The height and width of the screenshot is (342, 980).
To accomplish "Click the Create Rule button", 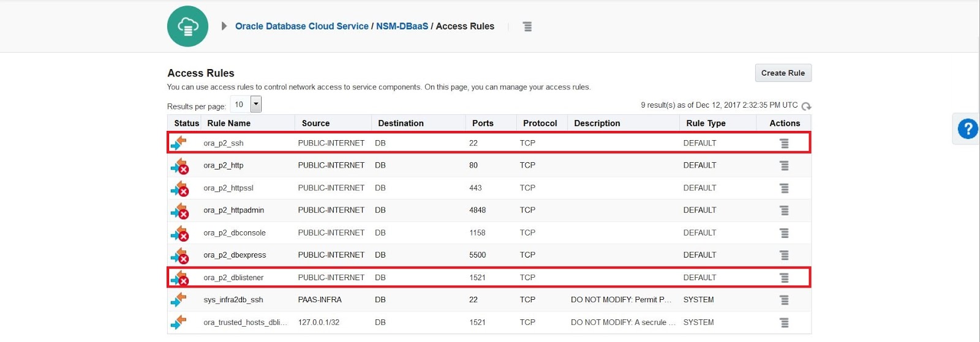I will point(783,73).
